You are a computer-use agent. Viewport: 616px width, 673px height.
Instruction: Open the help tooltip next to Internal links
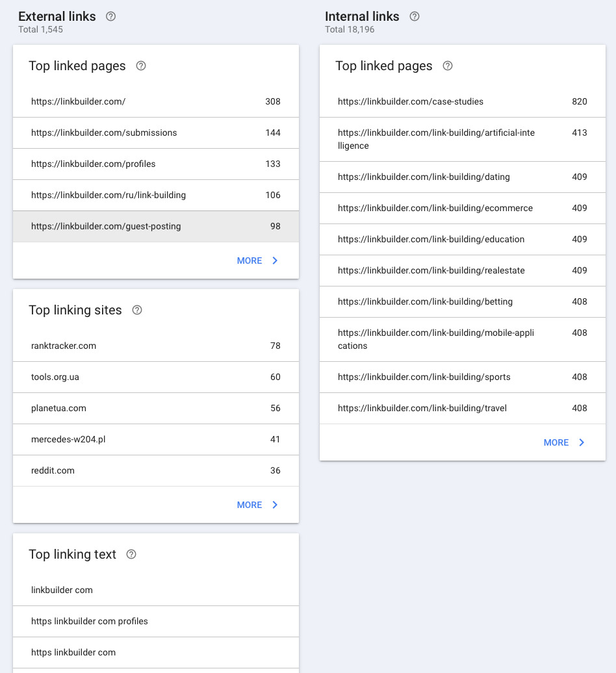point(414,17)
